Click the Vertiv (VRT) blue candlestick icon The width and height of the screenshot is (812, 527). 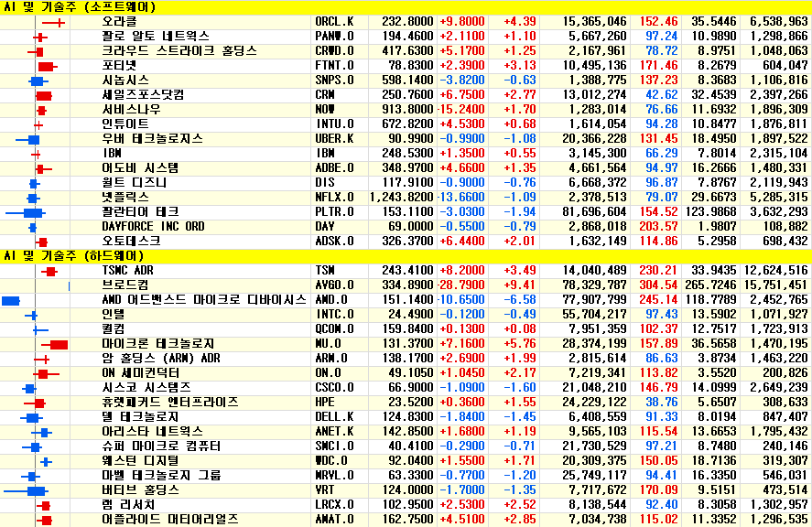[x=36, y=490]
